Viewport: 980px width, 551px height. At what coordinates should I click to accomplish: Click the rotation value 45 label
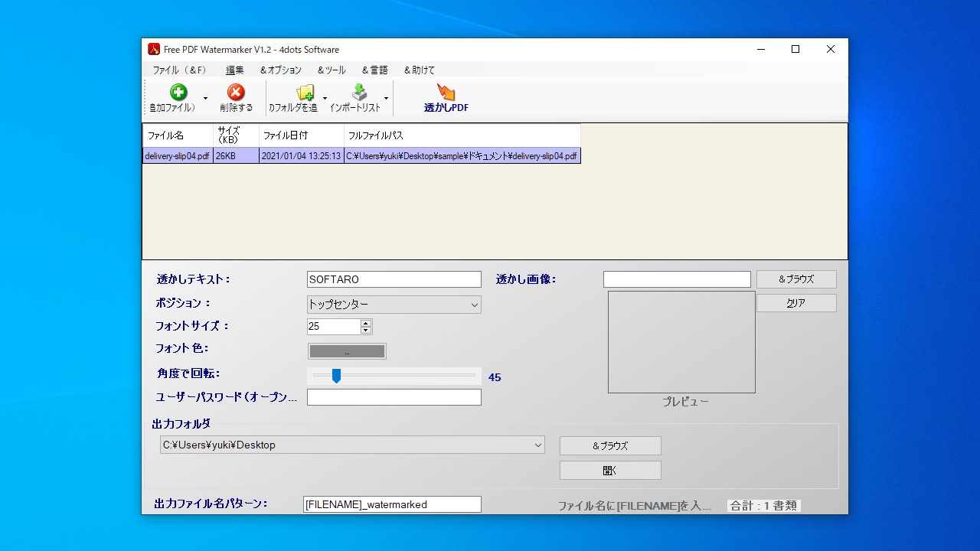(495, 377)
